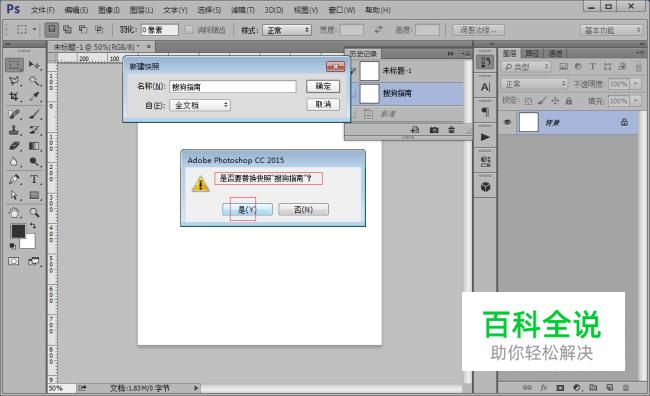Select the Magic Wand tool
This screenshot has height=396, width=650.
[x=34, y=80]
